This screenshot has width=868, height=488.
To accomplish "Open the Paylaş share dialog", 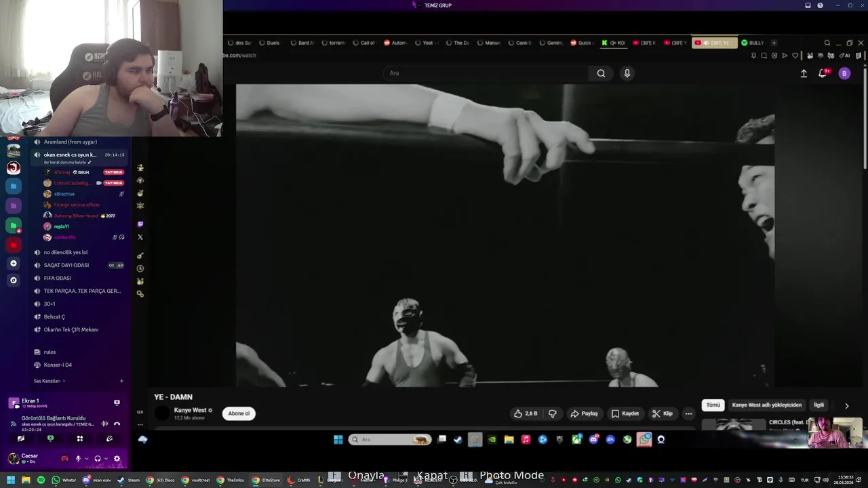I will click(x=584, y=413).
